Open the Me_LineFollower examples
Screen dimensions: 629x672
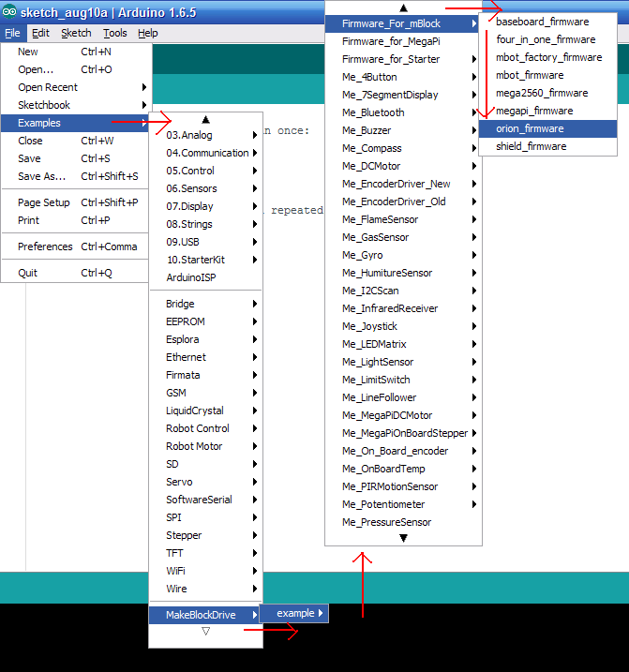coord(403,397)
